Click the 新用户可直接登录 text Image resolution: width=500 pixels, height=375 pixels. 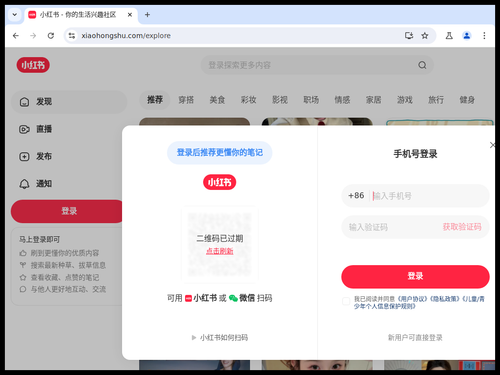click(x=415, y=338)
